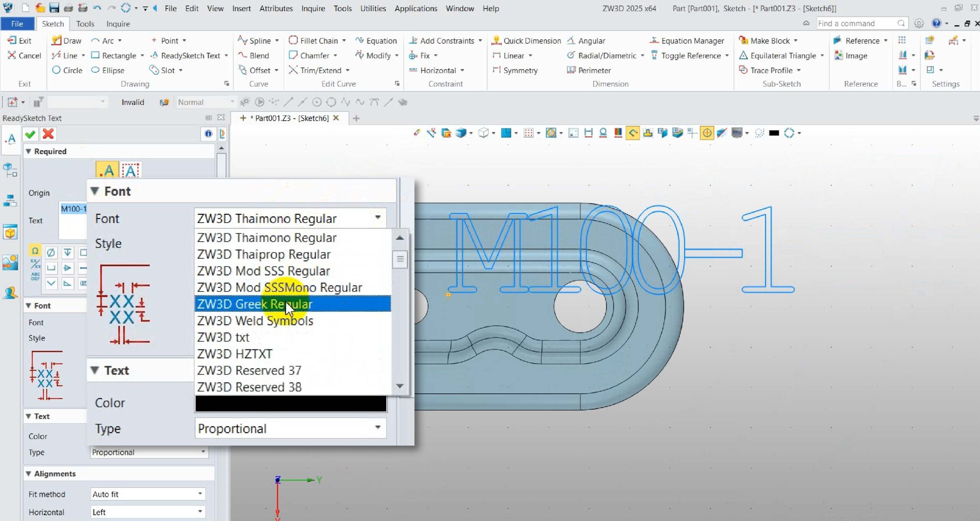Select text-in-box placement mode icon
The width and height of the screenshot is (980, 521).
(130, 170)
